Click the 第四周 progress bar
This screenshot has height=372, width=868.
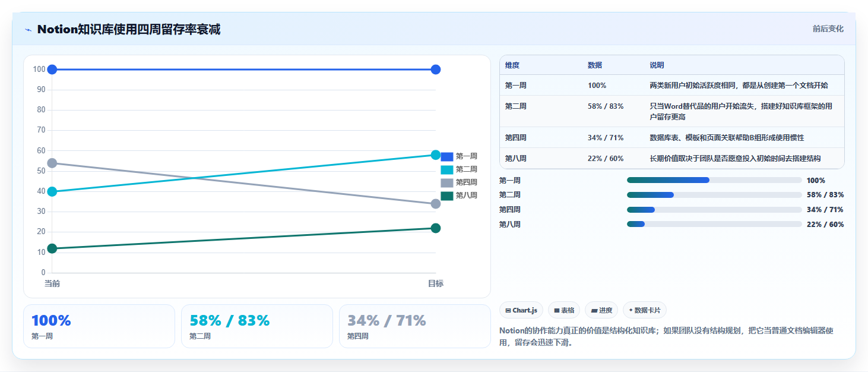pyautogui.click(x=714, y=210)
